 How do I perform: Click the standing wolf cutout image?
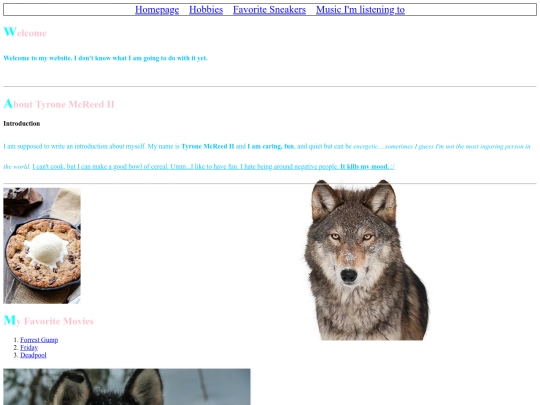(x=366, y=260)
